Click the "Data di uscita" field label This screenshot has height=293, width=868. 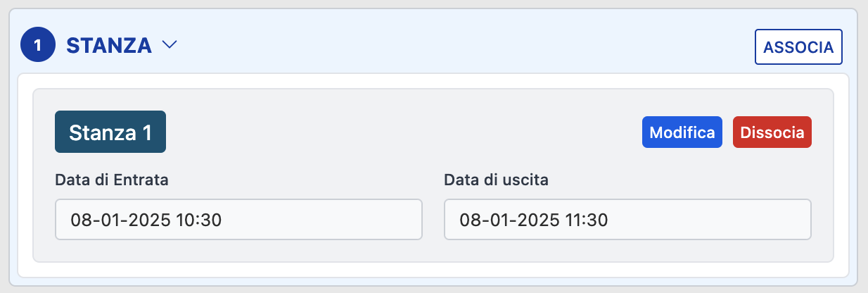click(x=496, y=180)
